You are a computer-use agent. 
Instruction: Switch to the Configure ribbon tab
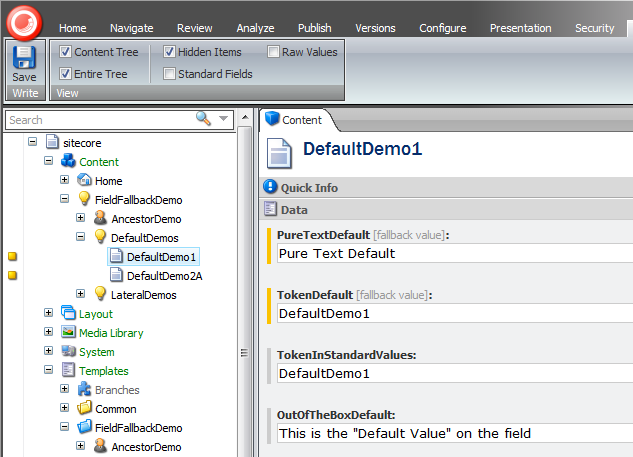pos(443,28)
